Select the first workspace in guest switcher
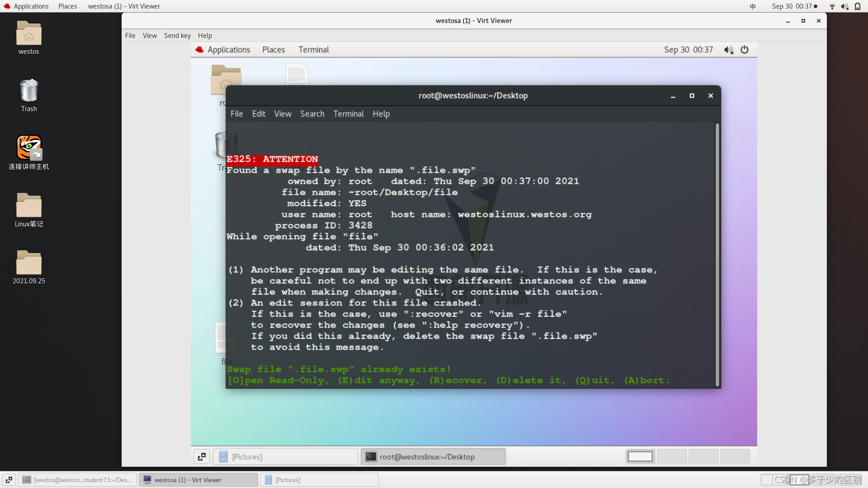868x488 pixels. pyautogui.click(x=640, y=457)
